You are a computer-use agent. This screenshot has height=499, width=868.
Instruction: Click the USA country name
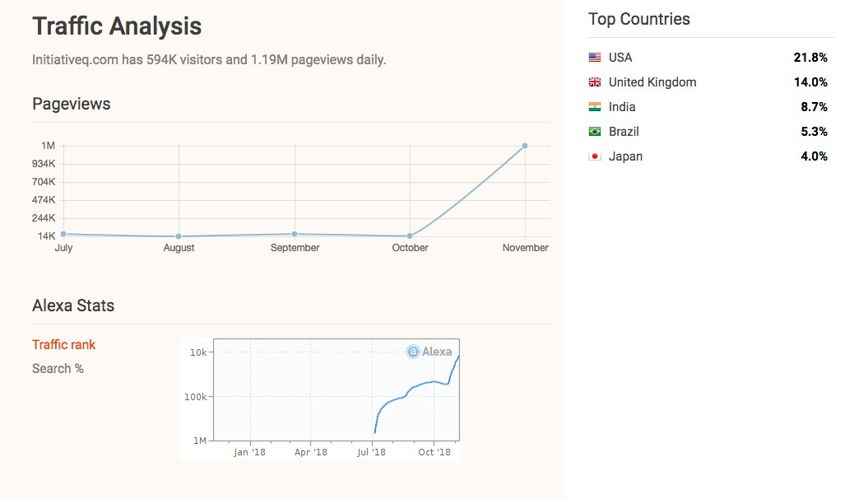pyautogui.click(x=620, y=58)
